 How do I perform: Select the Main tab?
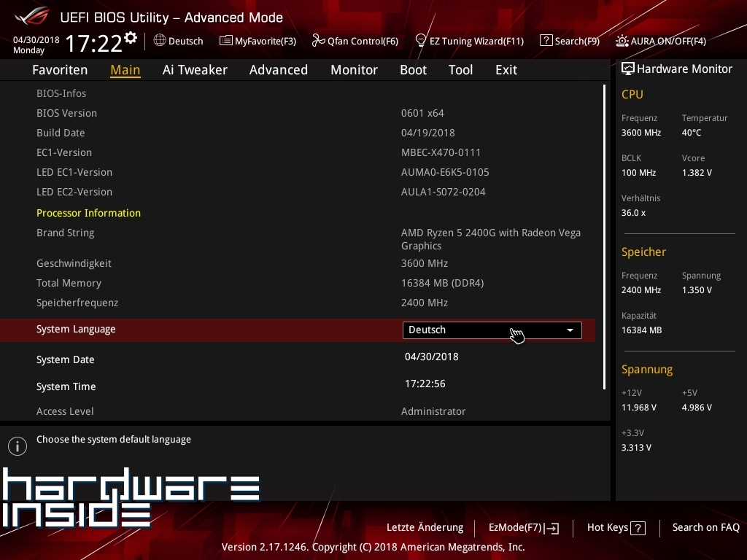point(125,70)
